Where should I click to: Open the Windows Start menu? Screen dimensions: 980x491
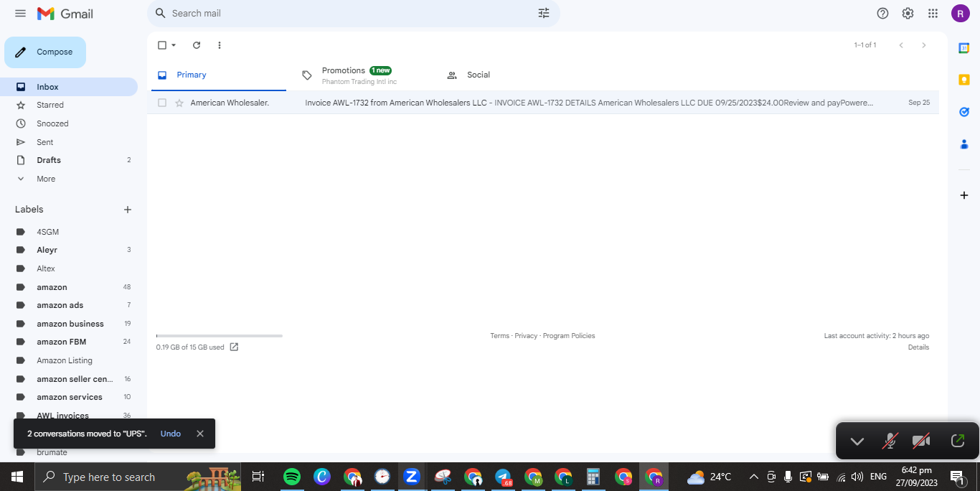[17, 477]
